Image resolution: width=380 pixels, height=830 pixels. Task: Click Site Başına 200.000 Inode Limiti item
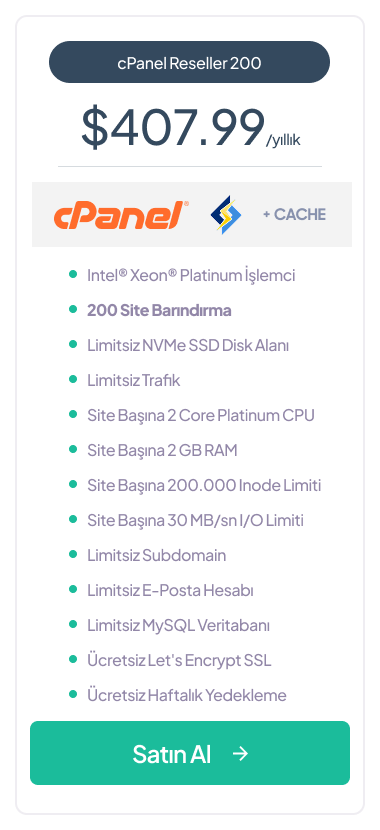point(204,485)
